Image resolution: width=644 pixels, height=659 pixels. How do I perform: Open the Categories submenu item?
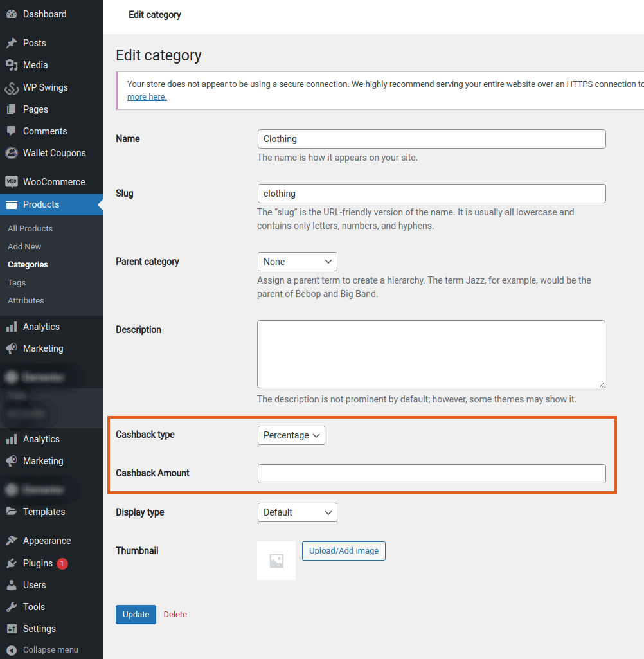tap(28, 265)
